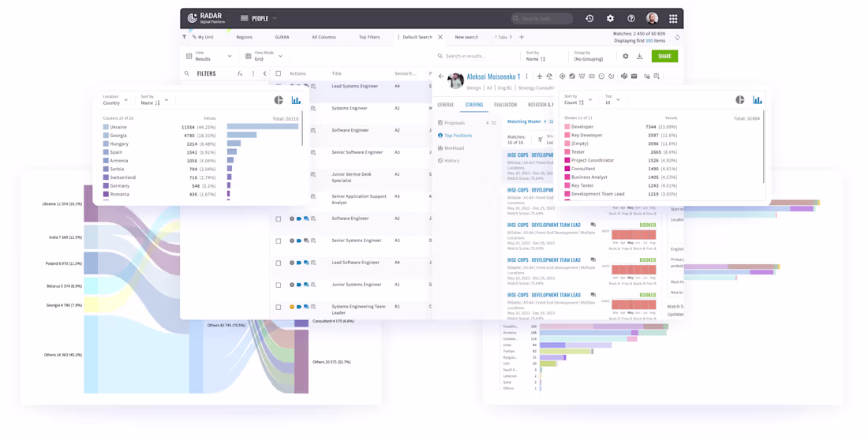Open Workload in the staffing sidebar
Viewport: 868px width, 440px height.
[451, 148]
